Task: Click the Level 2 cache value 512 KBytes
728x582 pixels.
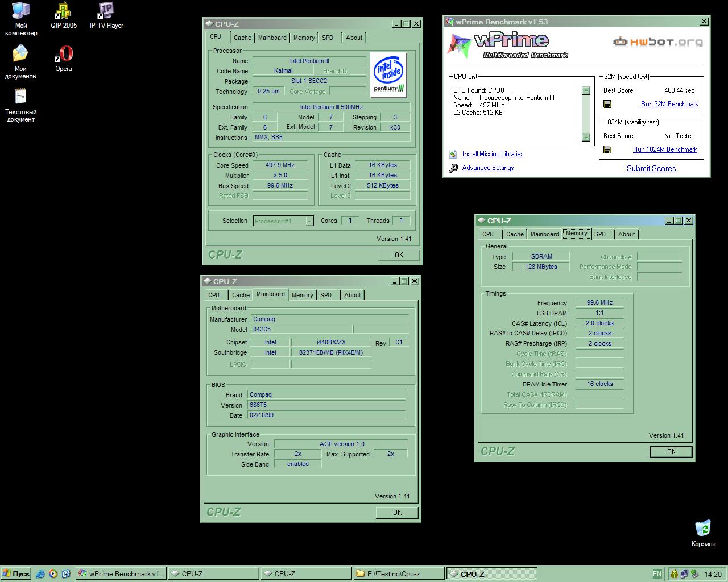Action: (383, 185)
